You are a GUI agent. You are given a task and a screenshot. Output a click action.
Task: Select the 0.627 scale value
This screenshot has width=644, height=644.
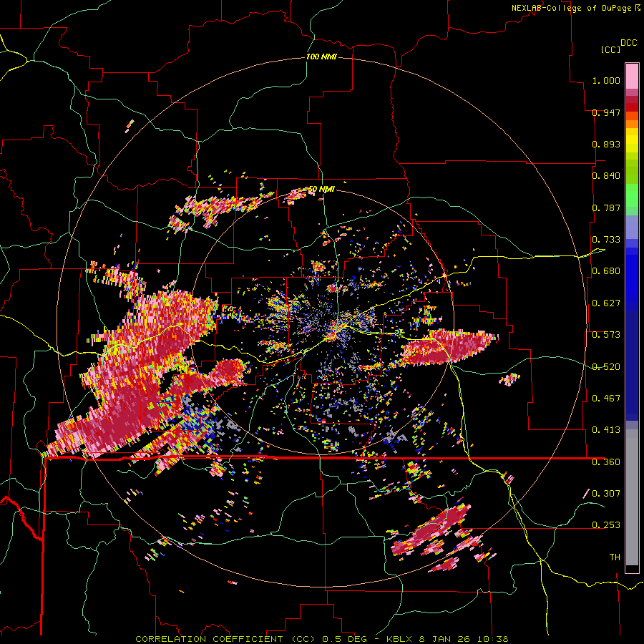pos(606,303)
